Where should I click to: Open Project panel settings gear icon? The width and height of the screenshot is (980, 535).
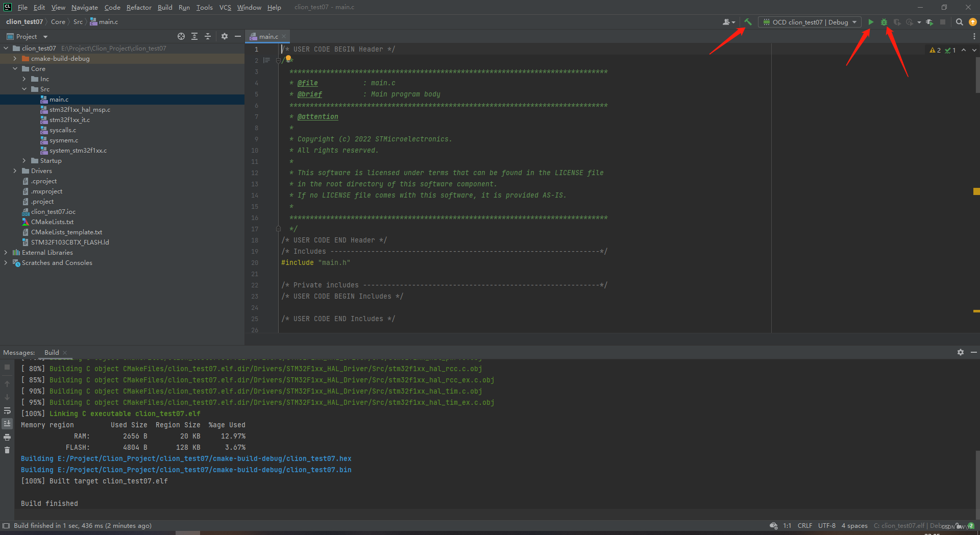click(225, 36)
